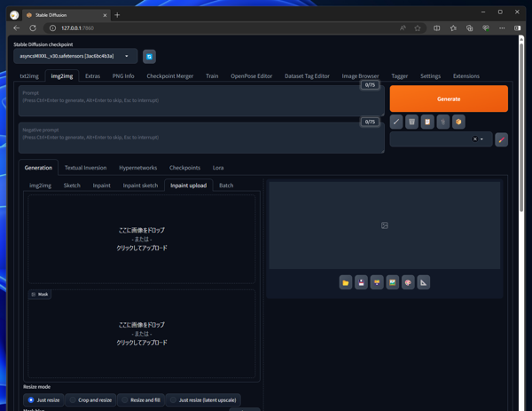Image resolution: width=532 pixels, height=411 pixels.
Task: Click the clipboard paste icon below Generate
Action: 427,122
